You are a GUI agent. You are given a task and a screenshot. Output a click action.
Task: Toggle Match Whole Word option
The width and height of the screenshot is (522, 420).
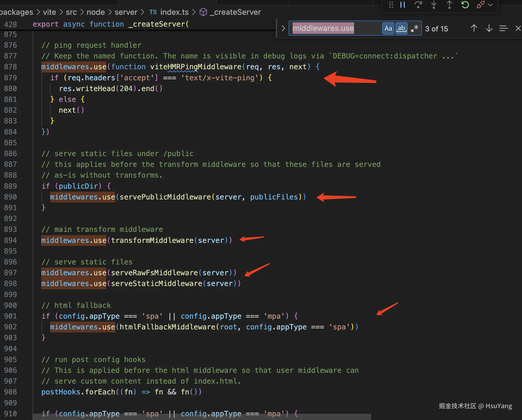pos(401,28)
